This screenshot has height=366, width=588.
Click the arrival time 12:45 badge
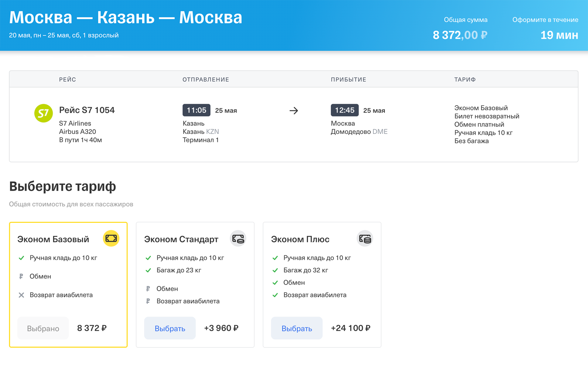tap(345, 110)
